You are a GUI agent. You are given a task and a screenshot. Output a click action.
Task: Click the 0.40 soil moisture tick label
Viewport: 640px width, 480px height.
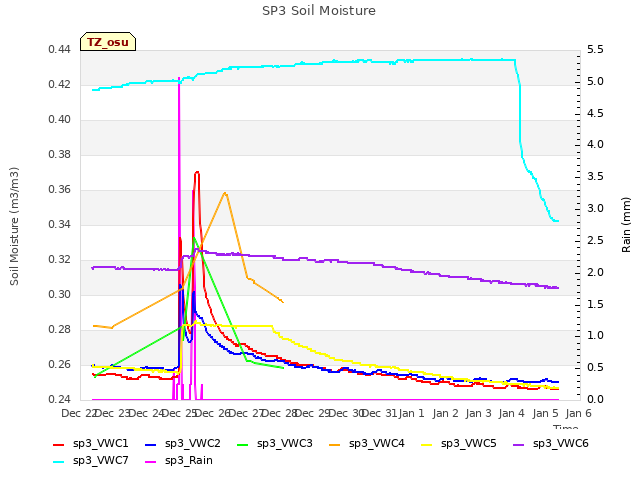click(59, 120)
